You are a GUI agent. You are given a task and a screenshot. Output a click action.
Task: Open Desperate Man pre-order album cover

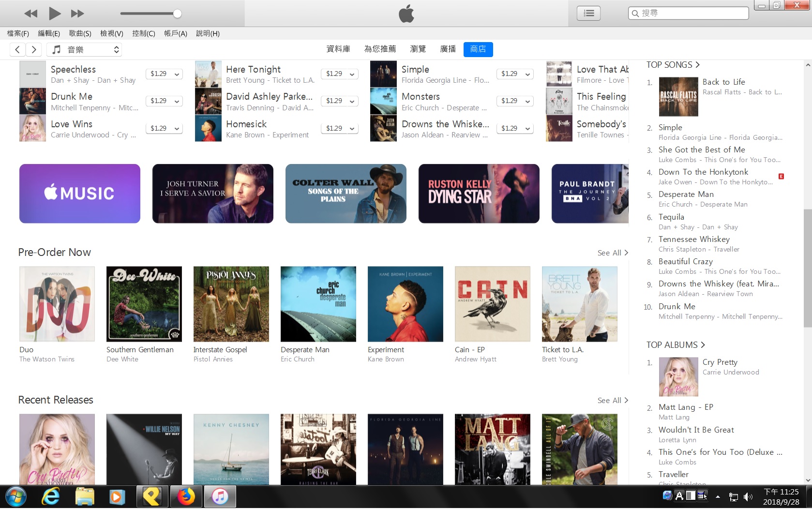pos(318,304)
